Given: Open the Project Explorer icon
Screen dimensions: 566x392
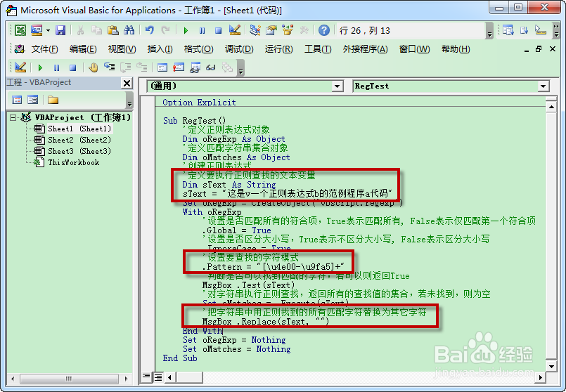Looking at the screenshot, I should [x=255, y=30].
